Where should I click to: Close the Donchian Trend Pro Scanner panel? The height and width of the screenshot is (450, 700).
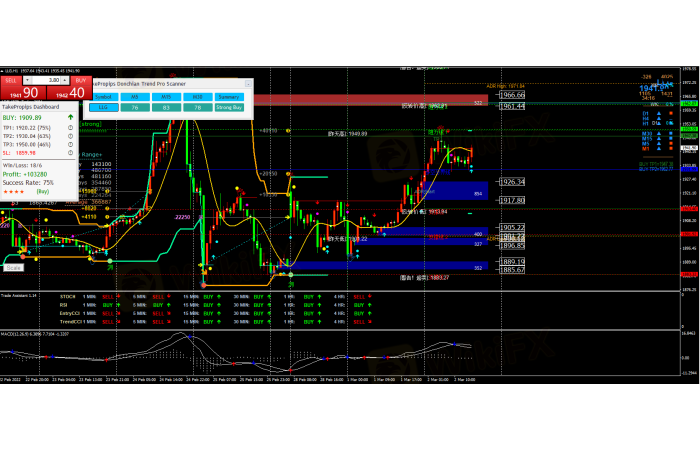click(247, 85)
